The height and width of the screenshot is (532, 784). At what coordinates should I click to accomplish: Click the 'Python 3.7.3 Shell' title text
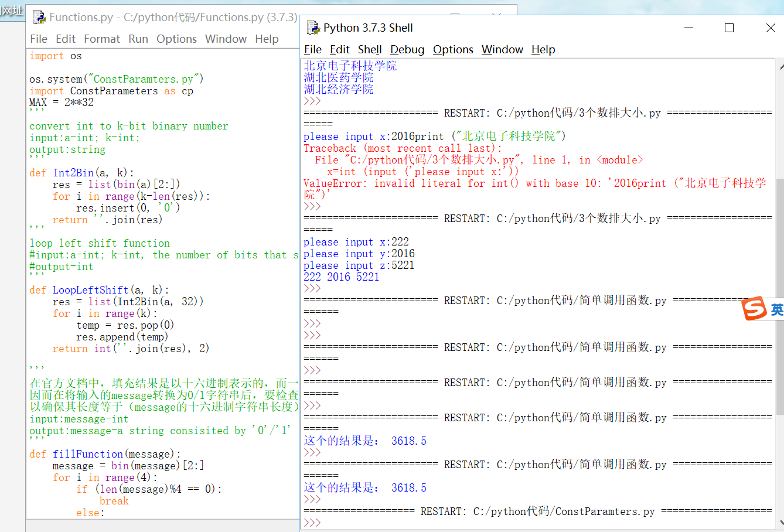(368, 28)
